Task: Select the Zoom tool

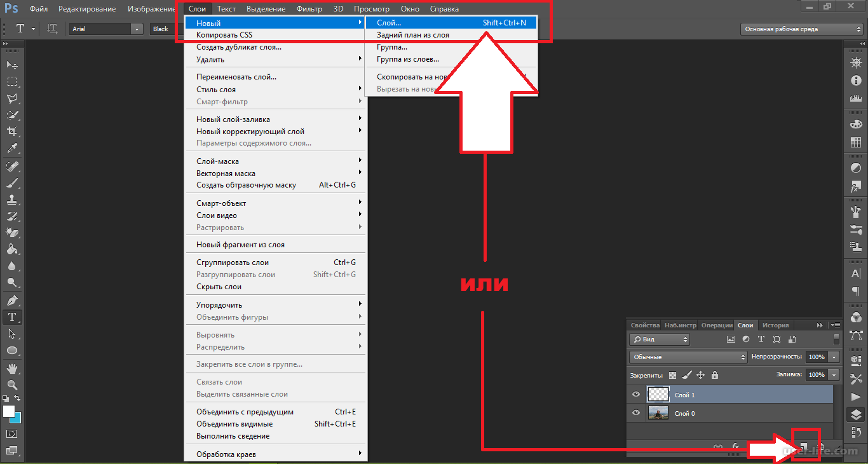Action: (x=12, y=385)
